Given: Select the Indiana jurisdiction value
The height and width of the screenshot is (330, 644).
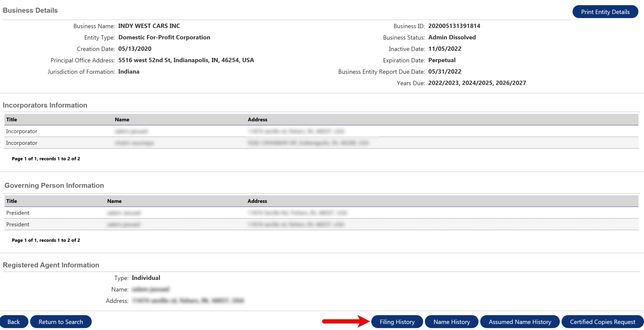Looking at the screenshot, I should click(129, 72).
